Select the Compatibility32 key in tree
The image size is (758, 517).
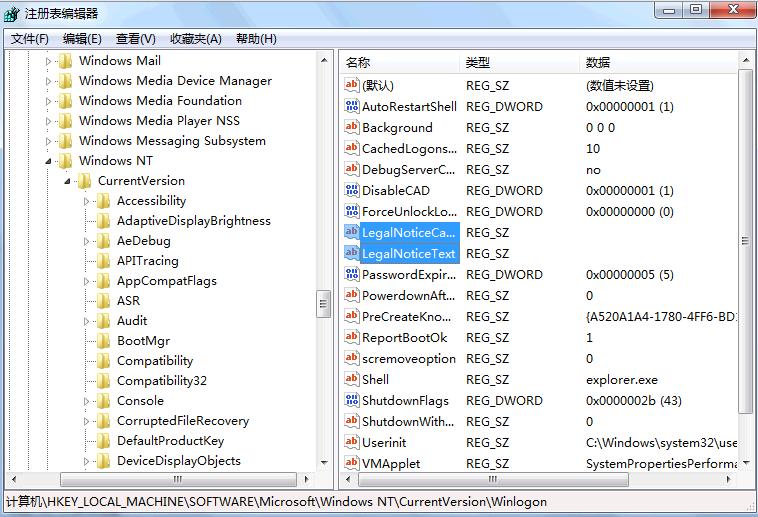tap(161, 381)
